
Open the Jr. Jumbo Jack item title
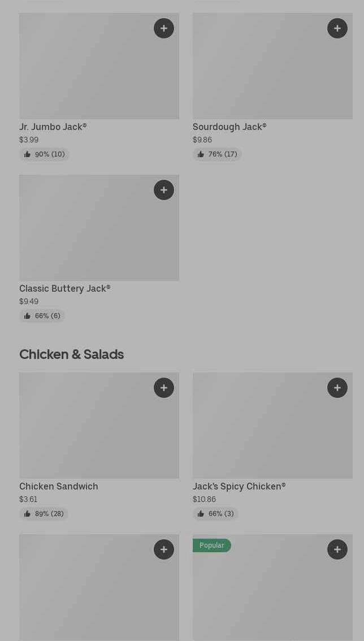(x=53, y=127)
